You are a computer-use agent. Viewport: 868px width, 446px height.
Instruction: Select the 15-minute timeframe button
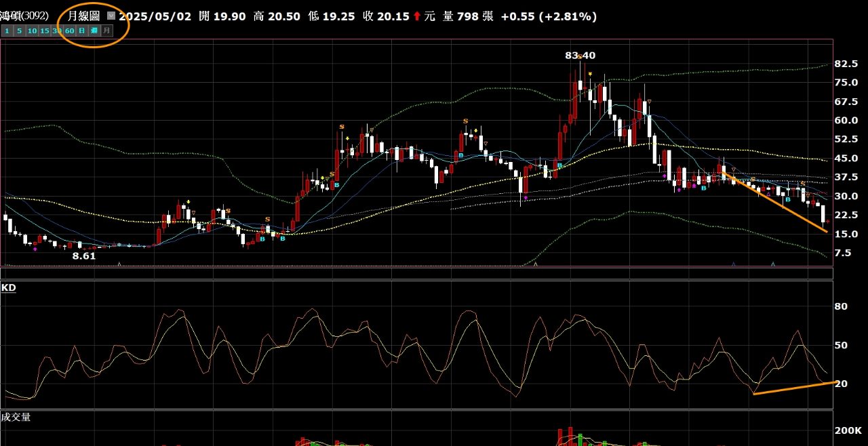[45, 31]
